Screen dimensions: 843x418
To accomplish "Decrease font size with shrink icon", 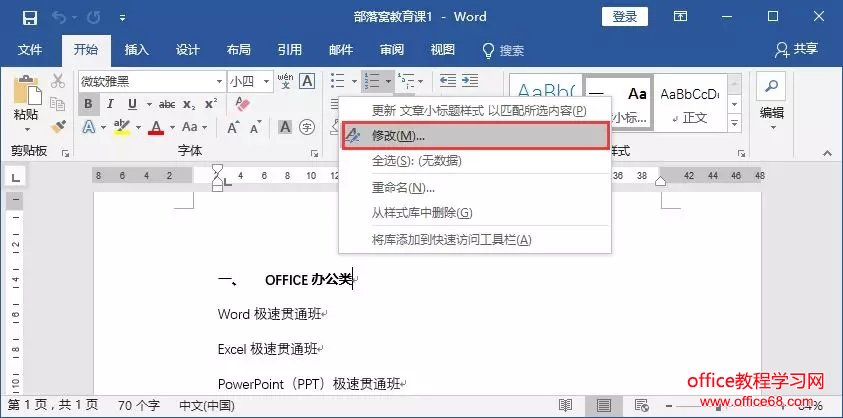I will click(x=255, y=127).
